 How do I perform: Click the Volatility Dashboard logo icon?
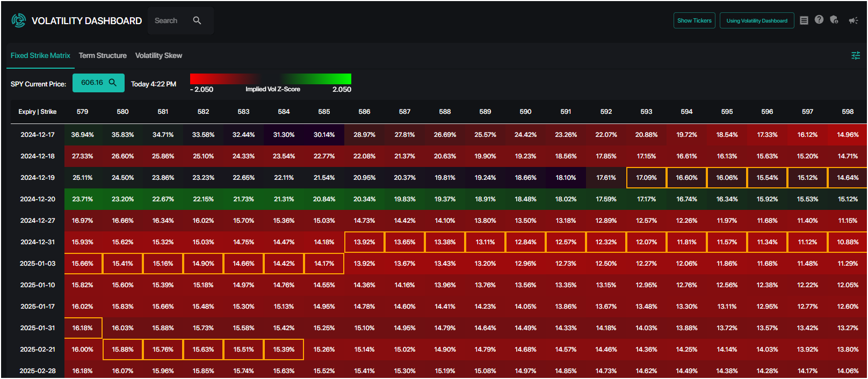coord(19,20)
